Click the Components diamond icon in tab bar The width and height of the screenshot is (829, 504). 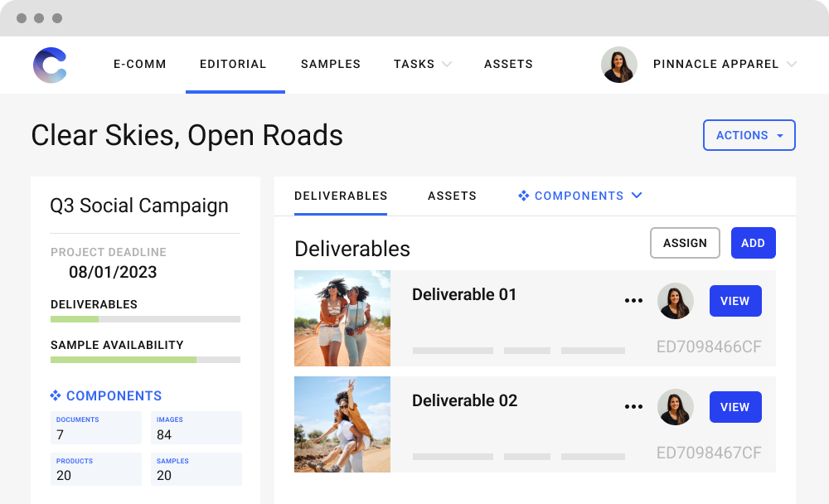click(x=523, y=196)
